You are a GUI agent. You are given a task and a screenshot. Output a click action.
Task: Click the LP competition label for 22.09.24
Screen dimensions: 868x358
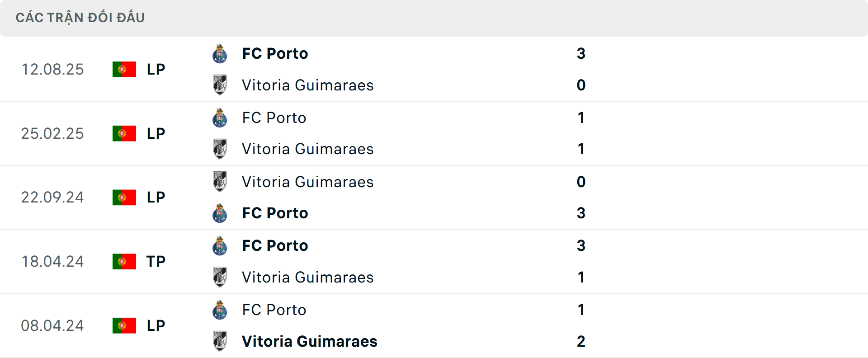(x=156, y=198)
